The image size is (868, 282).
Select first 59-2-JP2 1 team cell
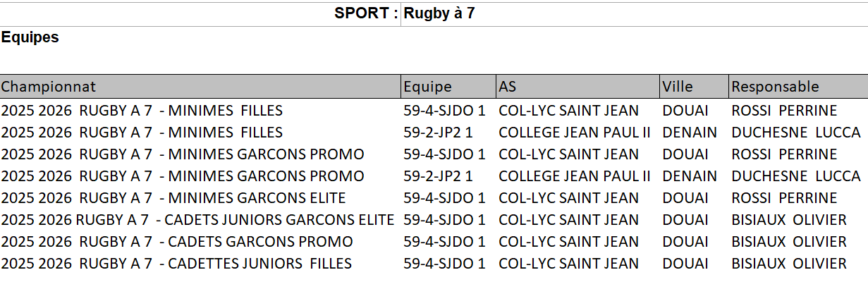click(x=438, y=133)
